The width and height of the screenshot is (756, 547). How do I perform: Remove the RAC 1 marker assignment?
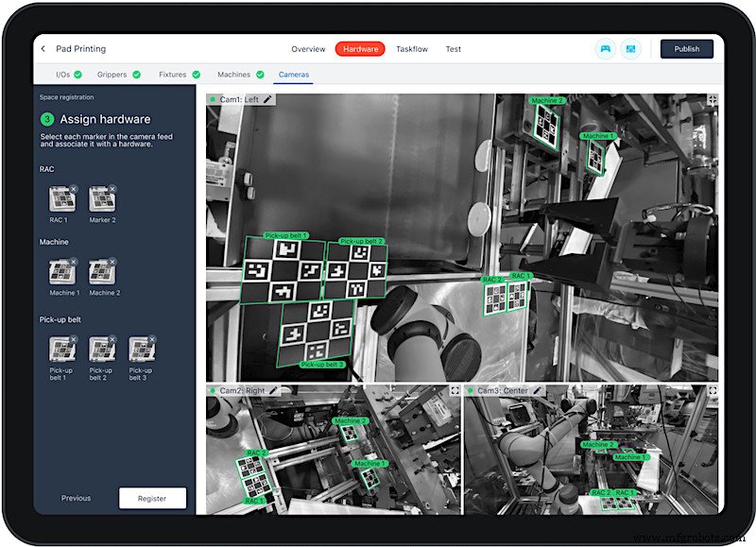coord(73,189)
